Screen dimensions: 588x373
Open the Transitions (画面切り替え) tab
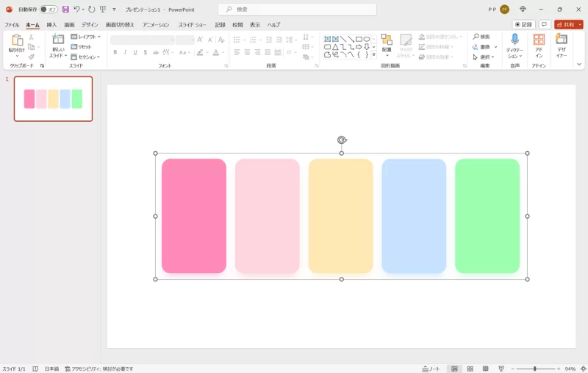[120, 25]
